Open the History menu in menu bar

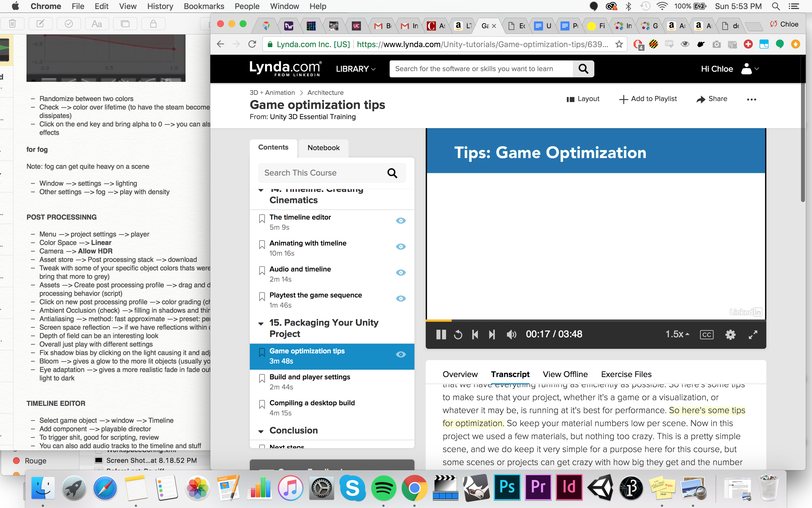(x=160, y=6)
